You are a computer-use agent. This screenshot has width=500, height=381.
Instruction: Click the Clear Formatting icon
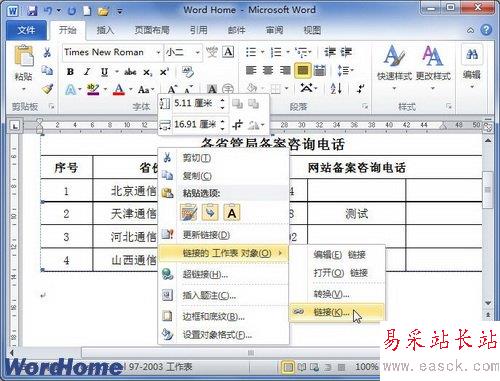click(x=188, y=72)
